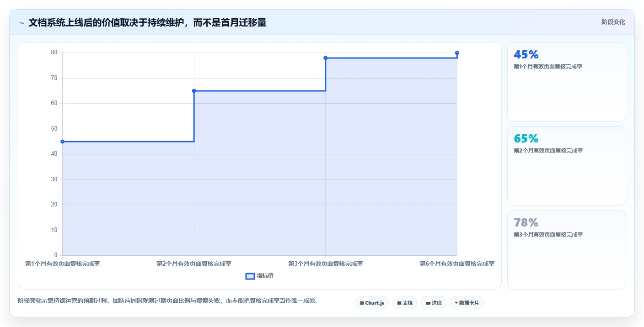The height and width of the screenshot is (327, 644).
Task: Click the 65% value card
Action: (566, 166)
